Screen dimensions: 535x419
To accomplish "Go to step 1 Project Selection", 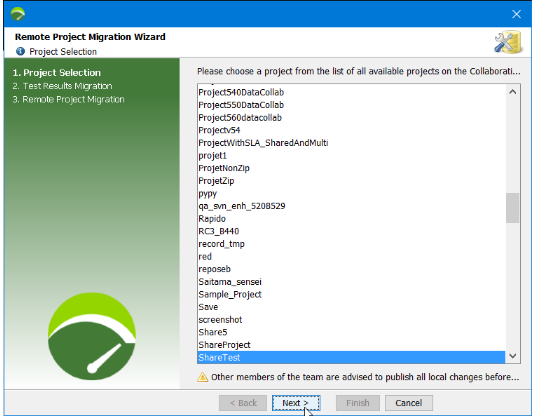I will (57, 73).
